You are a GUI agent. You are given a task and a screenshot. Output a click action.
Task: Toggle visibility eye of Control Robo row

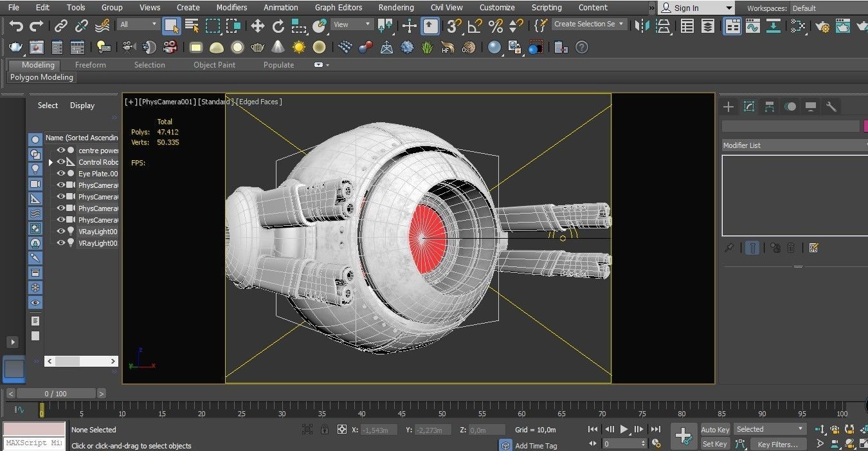pyautogui.click(x=61, y=162)
